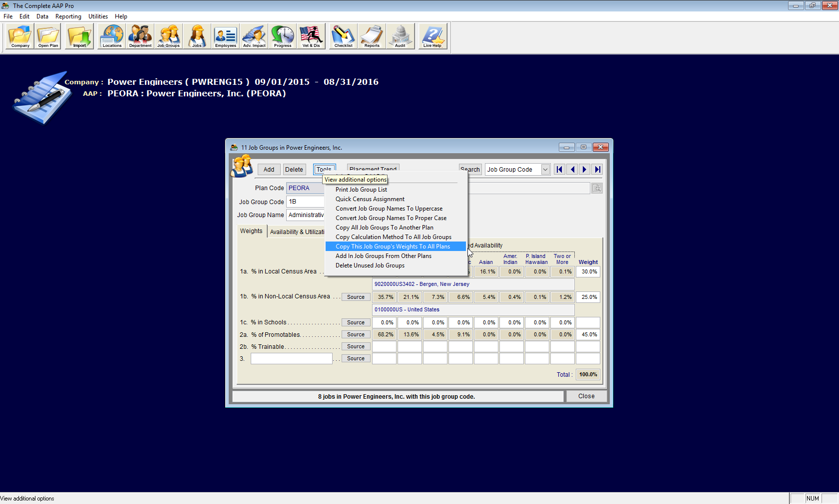Click the 45.0% promotables weight field

click(x=588, y=335)
